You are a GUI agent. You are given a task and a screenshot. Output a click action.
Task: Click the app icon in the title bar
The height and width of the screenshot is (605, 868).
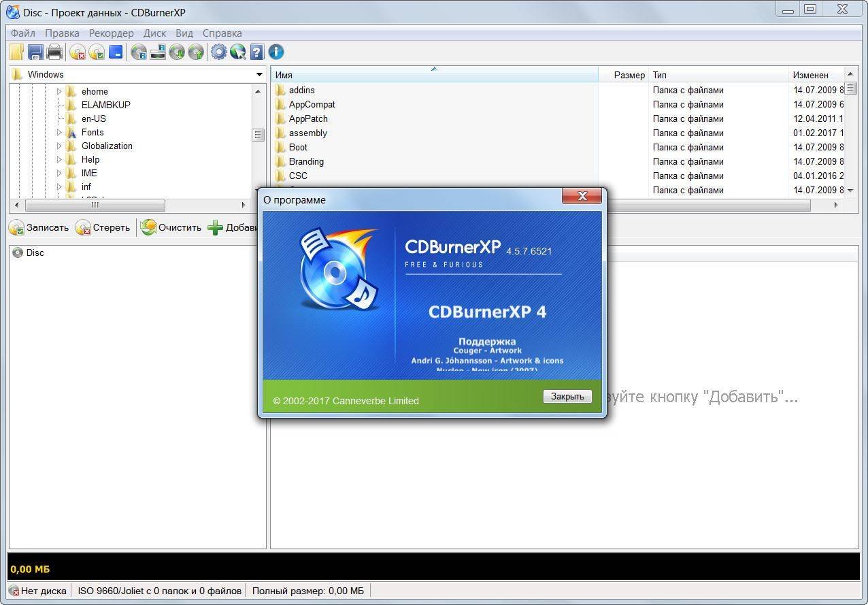12,12
